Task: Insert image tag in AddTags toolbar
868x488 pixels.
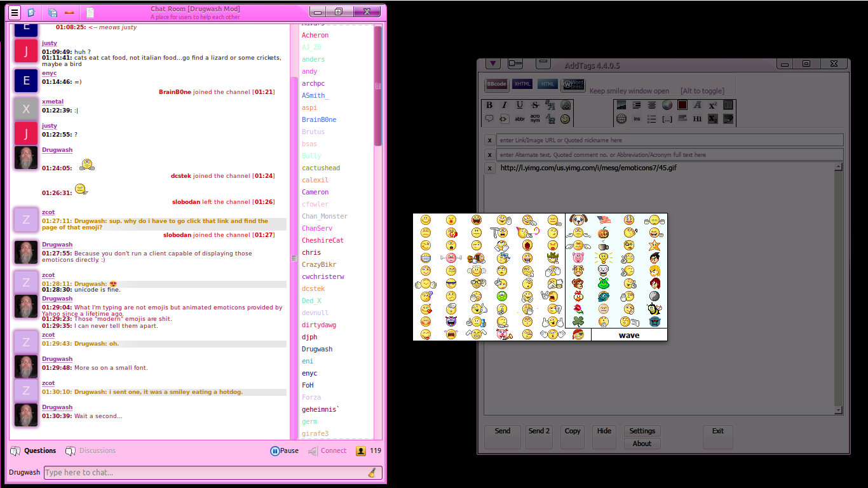Action: [621, 105]
